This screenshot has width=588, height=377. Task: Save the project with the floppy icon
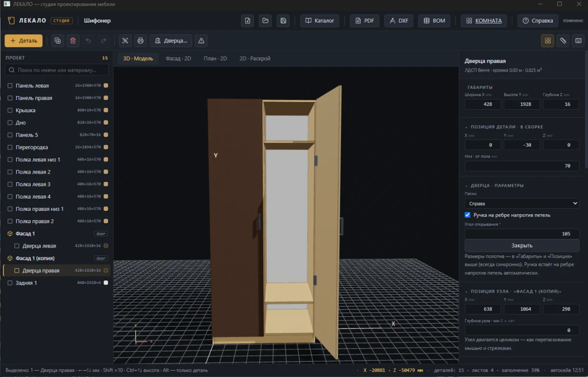coord(283,21)
